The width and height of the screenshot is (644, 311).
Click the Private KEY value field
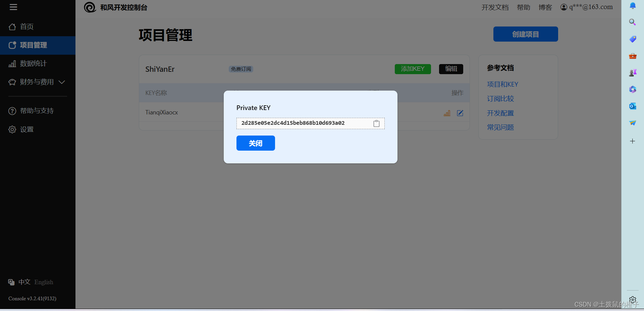click(x=311, y=123)
